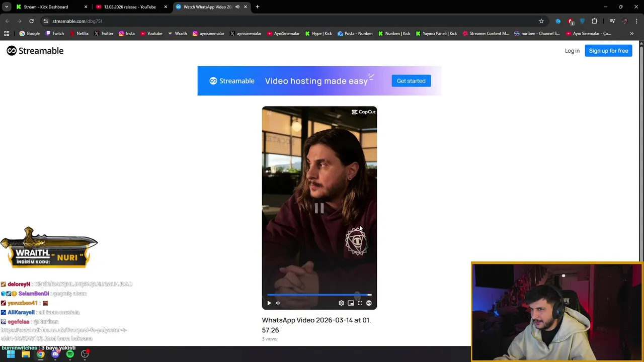Click Sign up for free button
Viewport: 644px width, 362px height.
608,51
